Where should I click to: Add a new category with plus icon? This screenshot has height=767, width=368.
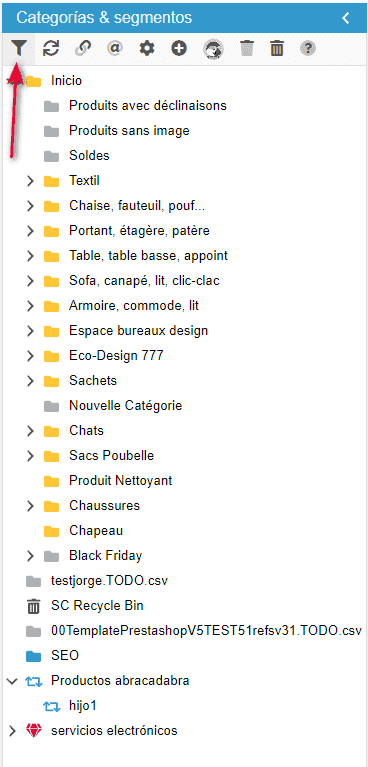tap(179, 48)
